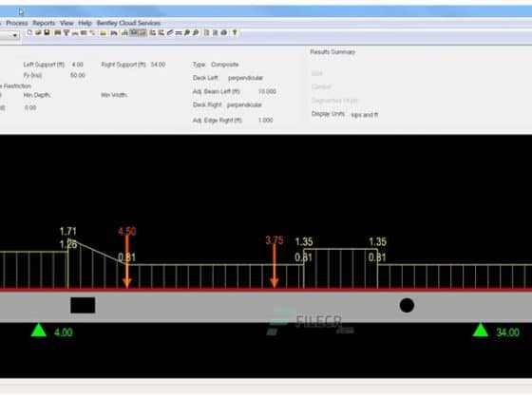Viewport: 532px width, 399px height.
Task: Open the Help menu
Action: (x=85, y=23)
